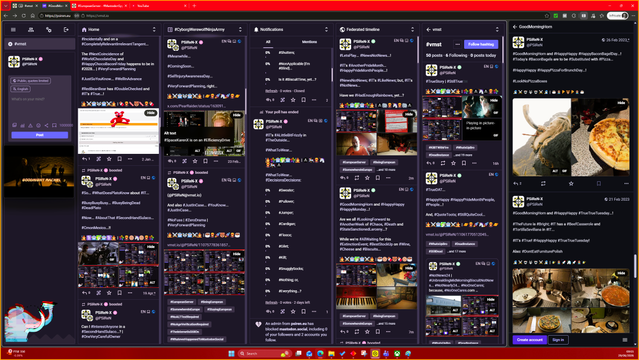
Task: Click the Create account button
Action: pos(529,340)
